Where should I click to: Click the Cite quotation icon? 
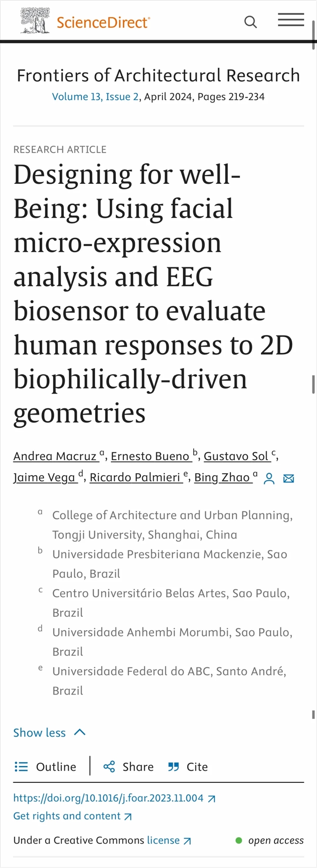(x=173, y=767)
